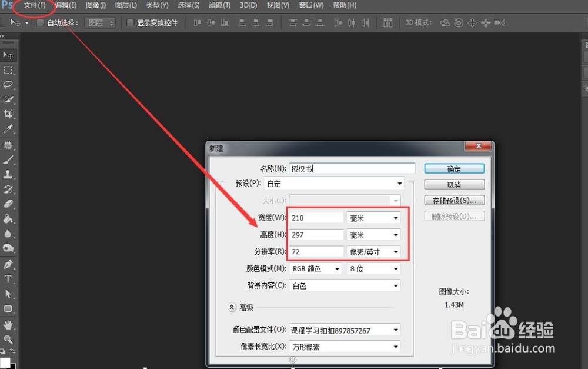Open the 背景内容 dropdown showing 白色

(x=345, y=285)
